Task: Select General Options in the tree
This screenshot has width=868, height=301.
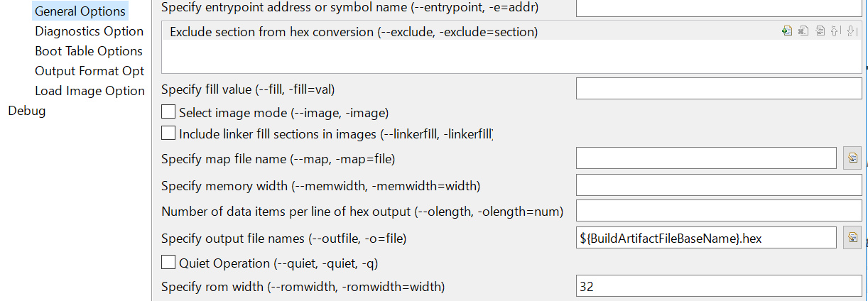Action: pos(80,11)
